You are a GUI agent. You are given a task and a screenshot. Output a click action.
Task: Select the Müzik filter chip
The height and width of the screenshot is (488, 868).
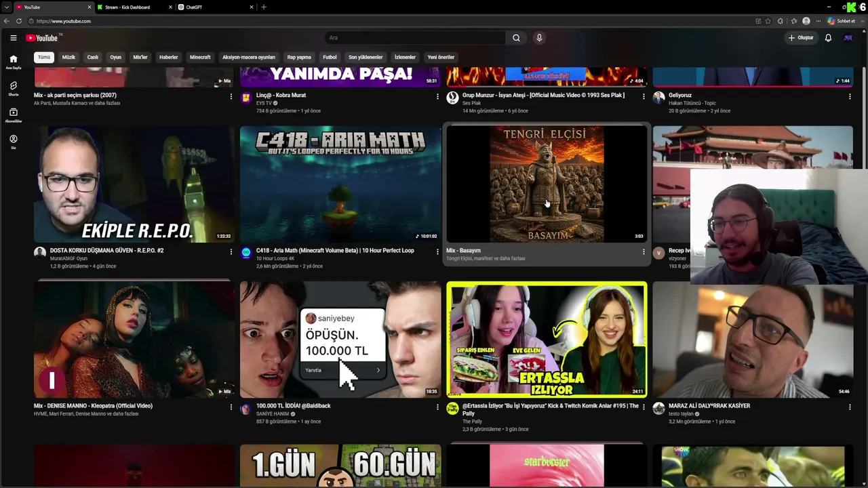click(68, 58)
